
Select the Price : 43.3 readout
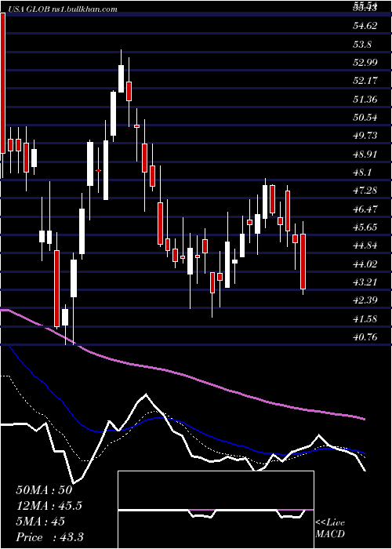[x=49, y=537]
